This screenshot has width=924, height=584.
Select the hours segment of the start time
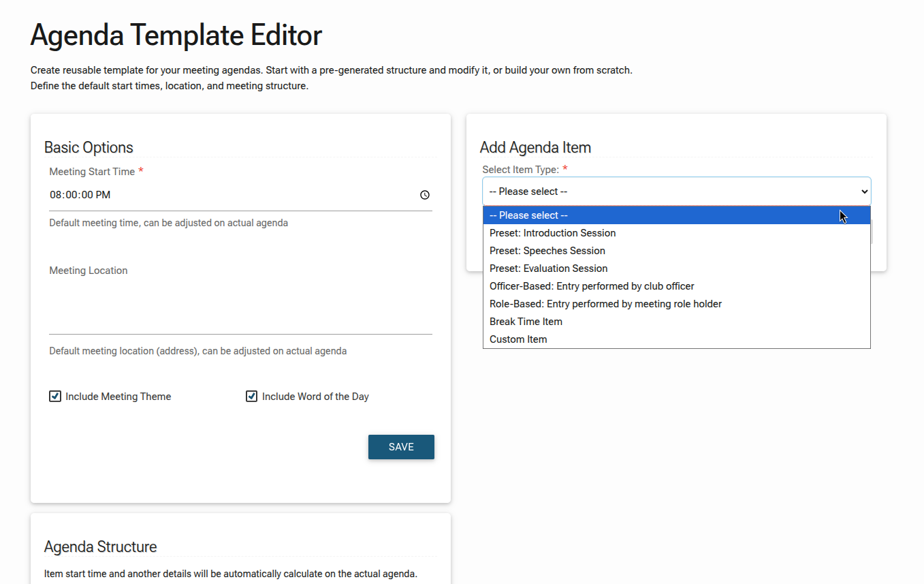tap(56, 195)
